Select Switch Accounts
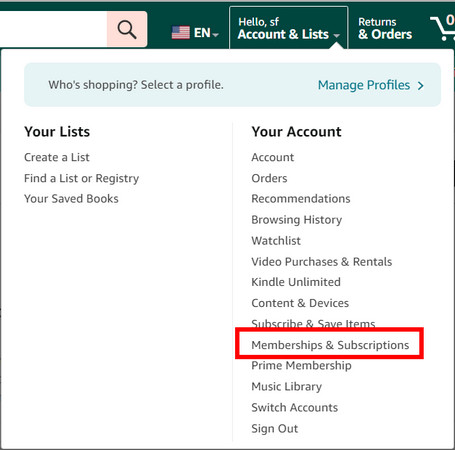The image size is (455, 450). [295, 407]
